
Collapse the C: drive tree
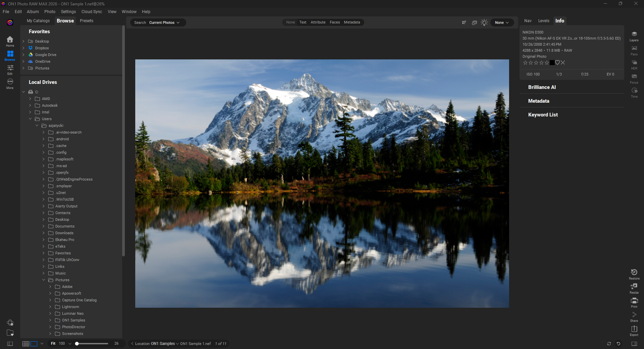click(23, 92)
